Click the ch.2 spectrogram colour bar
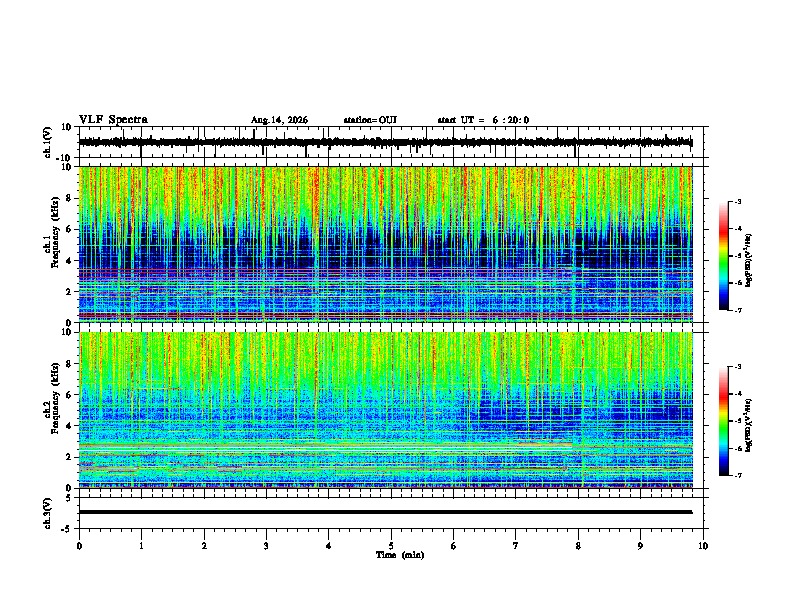 723,421
